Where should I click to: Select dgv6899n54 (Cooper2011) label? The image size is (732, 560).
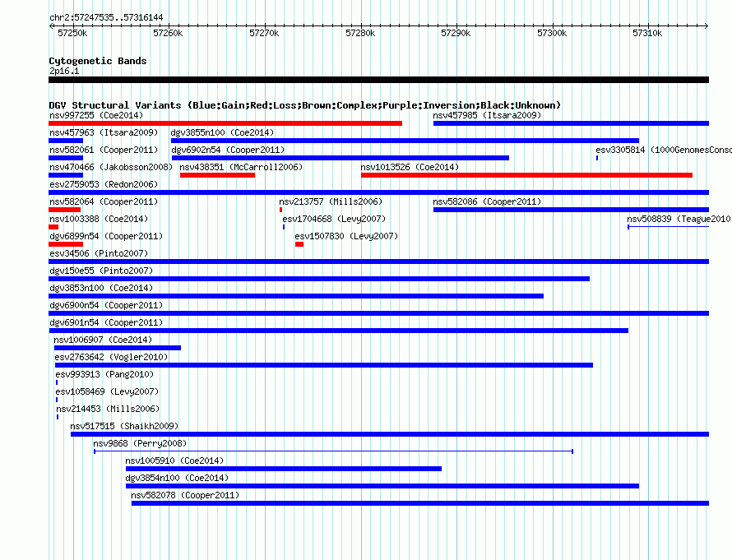click(106, 236)
